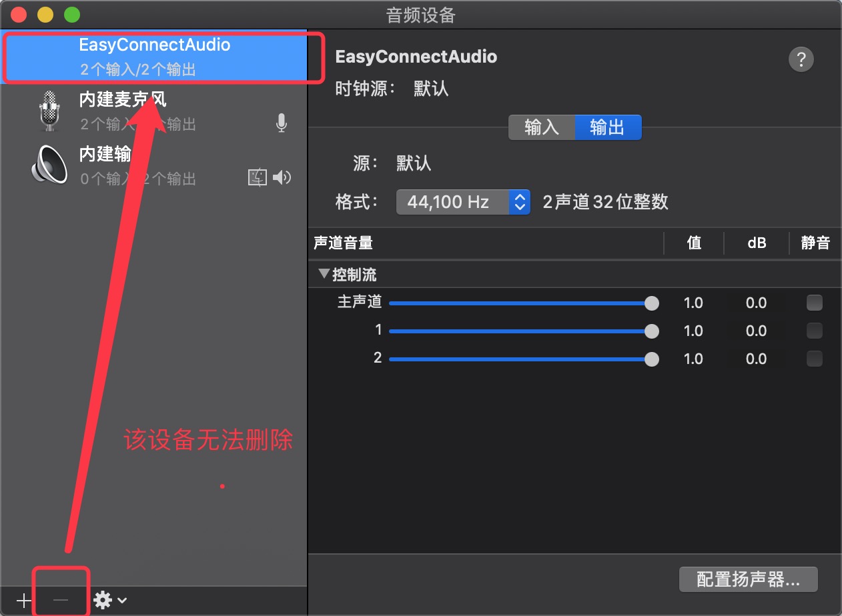Click channel 1 value field
Viewport: 842px width, 616px height.
pos(693,331)
